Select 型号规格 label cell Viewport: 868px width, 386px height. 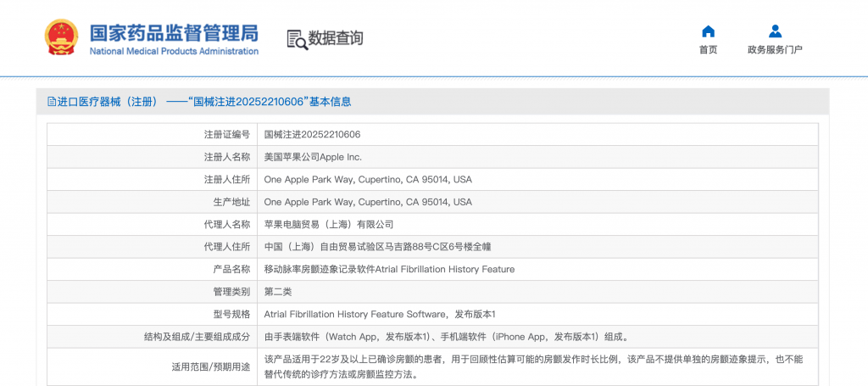click(x=152, y=314)
